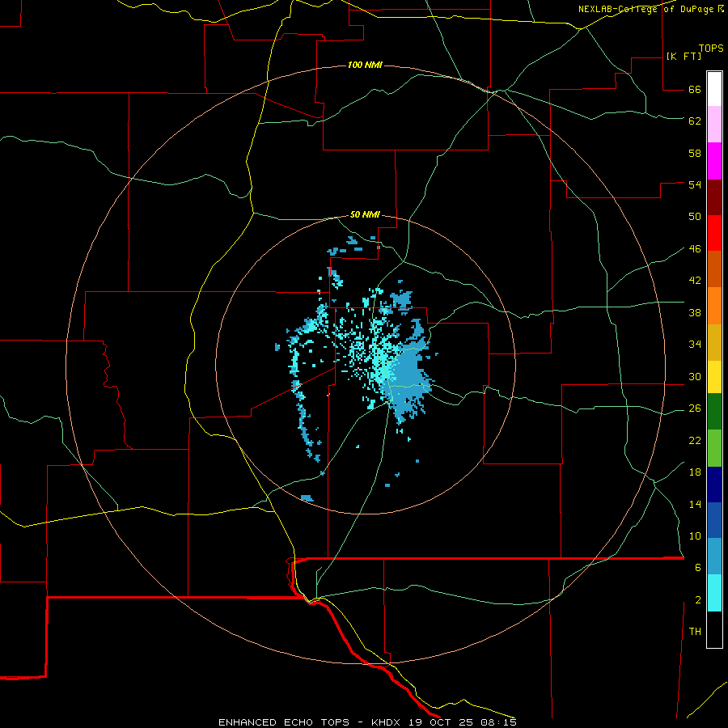Image resolution: width=728 pixels, height=728 pixels.
Task: Click the '66' legend value
Action: coord(695,90)
